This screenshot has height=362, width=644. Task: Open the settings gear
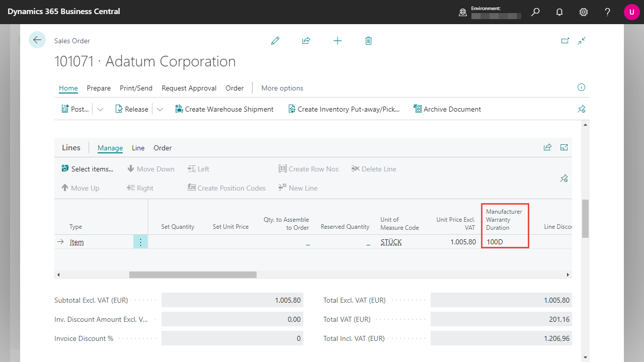pyautogui.click(x=584, y=12)
